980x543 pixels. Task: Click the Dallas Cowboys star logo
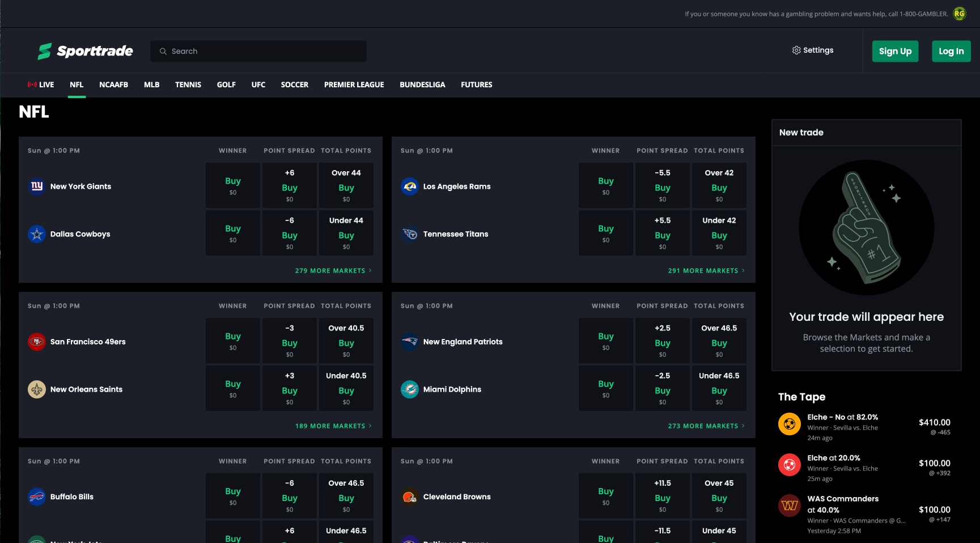pyautogui.click(x=37, y=234)
